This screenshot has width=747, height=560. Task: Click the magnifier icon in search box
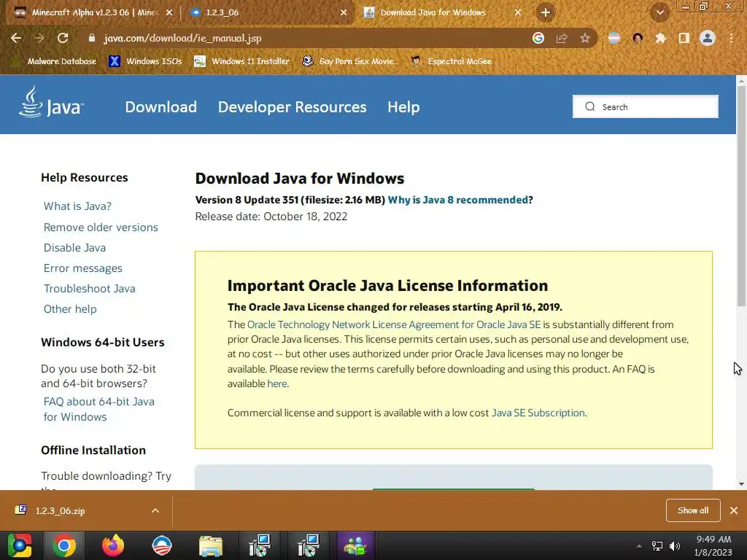tap(589, 106)
